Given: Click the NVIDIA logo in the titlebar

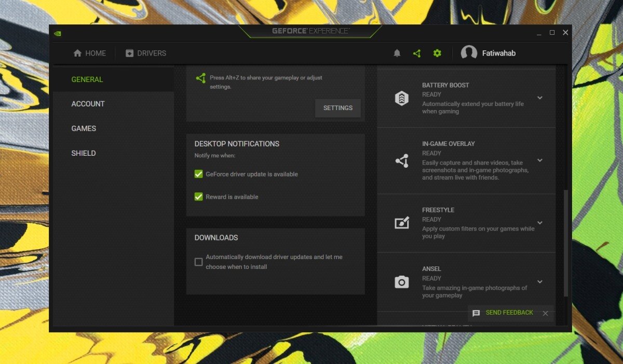Looking at the screenshot, I should [58, 32].
